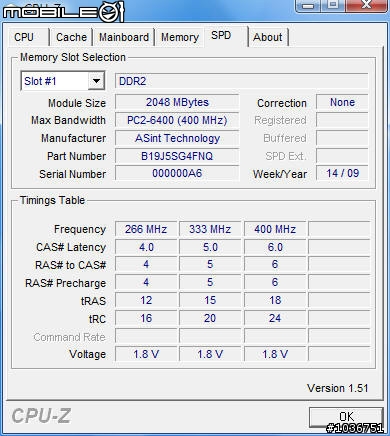
Task: Select CAS# Latency value 4.0
Action: coord(146,247)
